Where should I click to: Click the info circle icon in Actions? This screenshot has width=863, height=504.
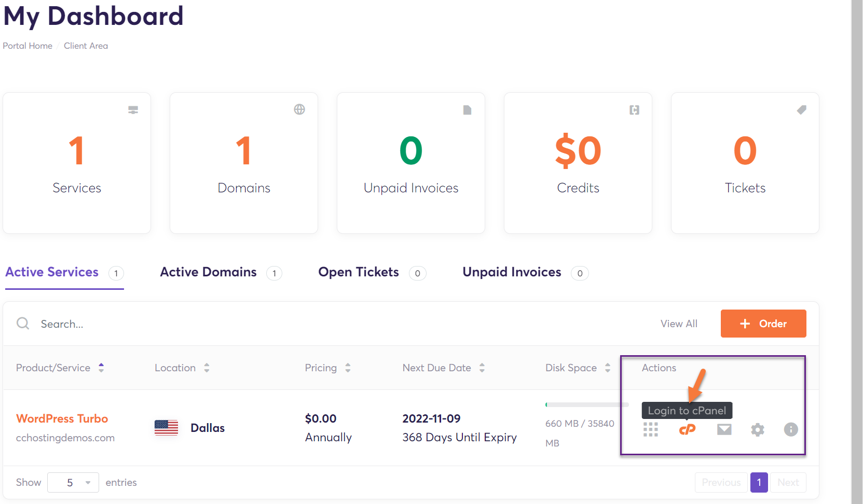click(x=790, y=429)
